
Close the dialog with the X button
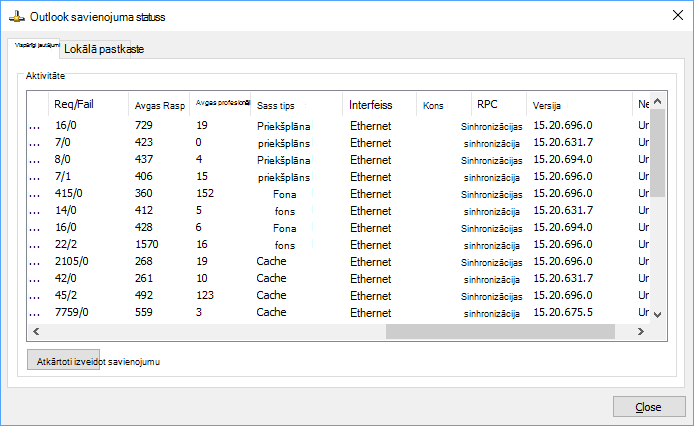point(677,15)
